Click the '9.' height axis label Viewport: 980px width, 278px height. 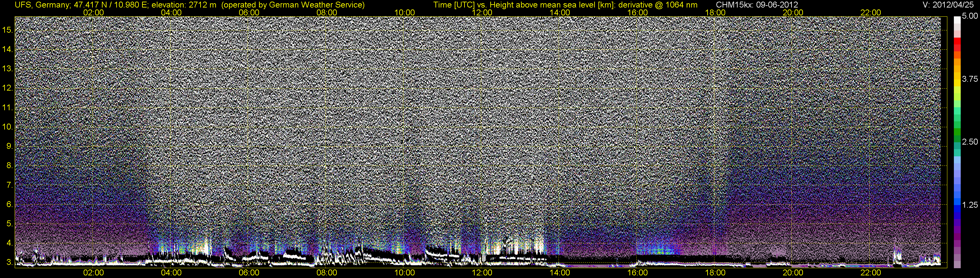(10, 146)
